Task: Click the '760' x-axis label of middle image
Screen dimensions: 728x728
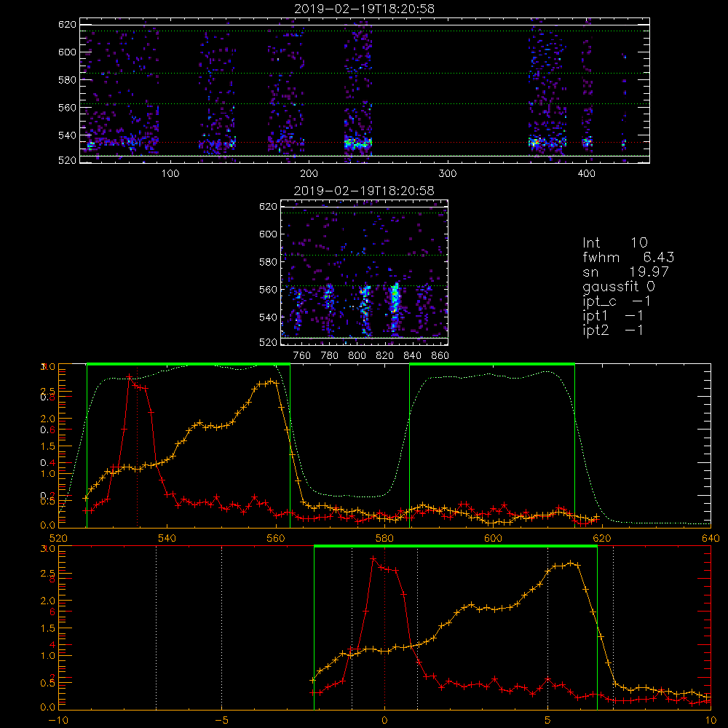Action: [302, 356]
